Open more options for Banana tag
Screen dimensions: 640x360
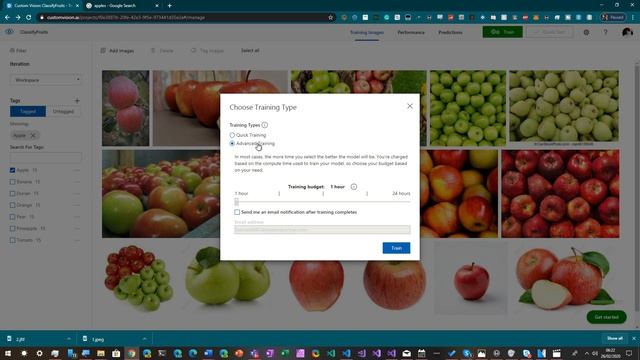77,182
